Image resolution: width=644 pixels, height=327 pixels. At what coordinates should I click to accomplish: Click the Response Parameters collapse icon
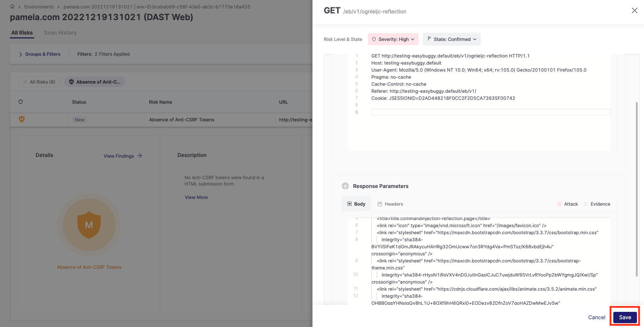click(345, 186)
